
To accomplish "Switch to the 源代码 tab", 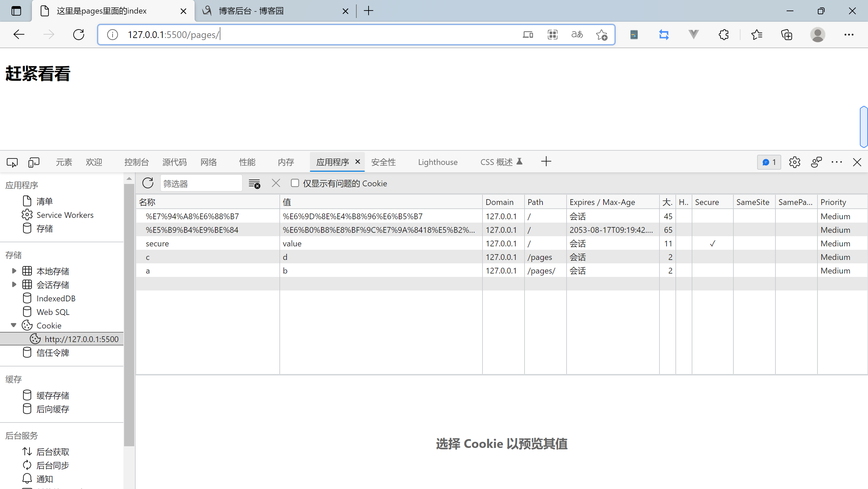I will (174, 162).
